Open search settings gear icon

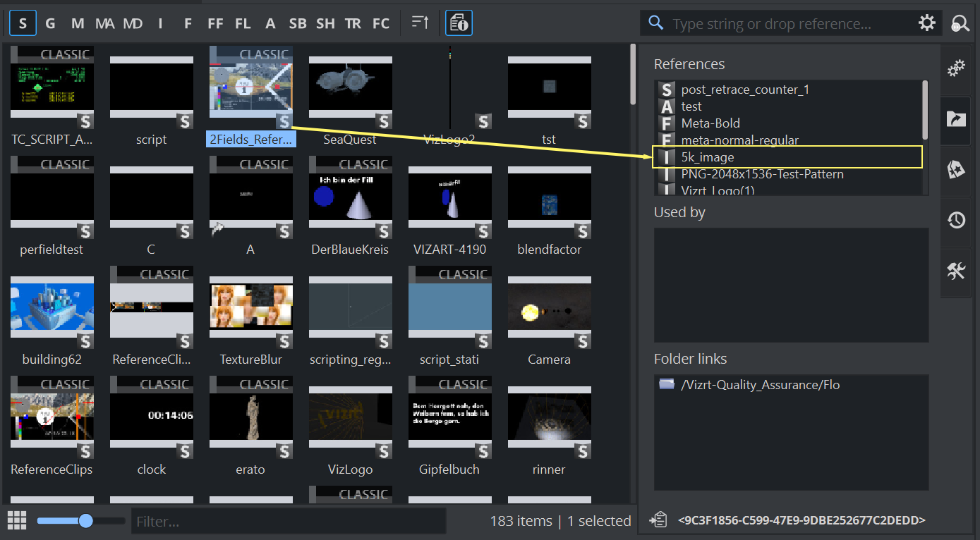(x=926, y=23)
